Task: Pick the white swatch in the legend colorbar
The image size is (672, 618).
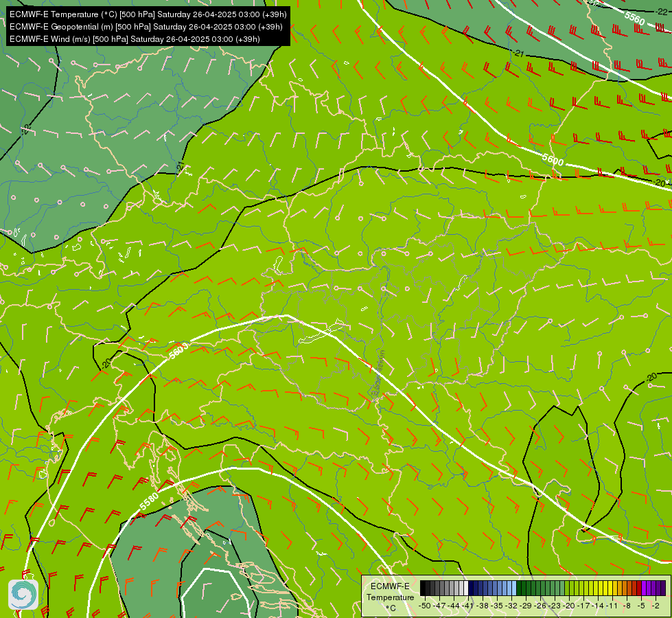Action: tap(466, 588)
